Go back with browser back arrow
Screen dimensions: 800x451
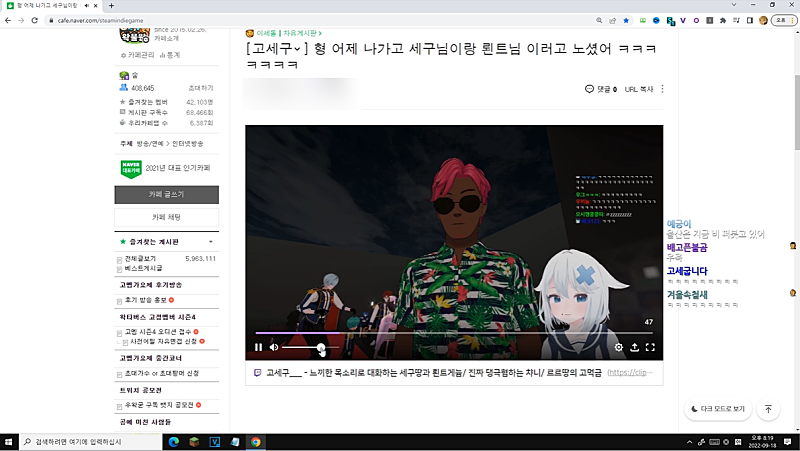pyautogui.click(x=8, y=20)
